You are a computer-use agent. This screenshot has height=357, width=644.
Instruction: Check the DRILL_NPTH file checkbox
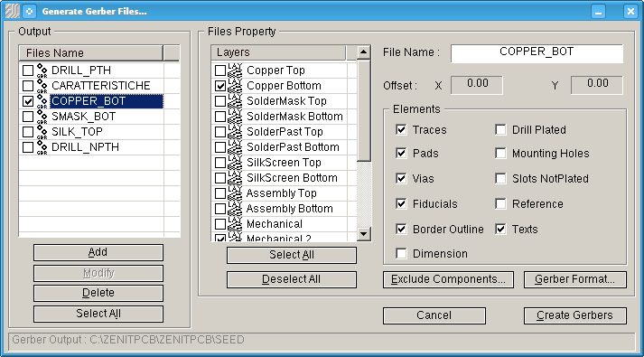pos(28,147)
